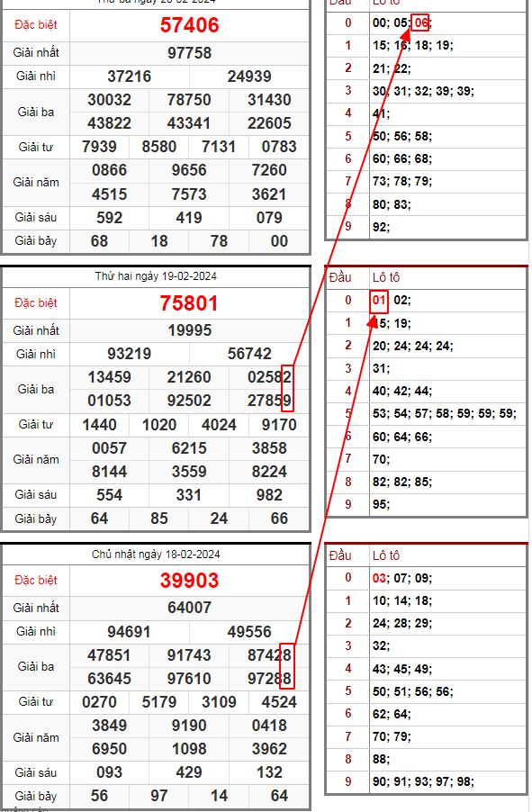Select fifth prize number 3849
The image size is (532, 812).
tap(109, 726)
